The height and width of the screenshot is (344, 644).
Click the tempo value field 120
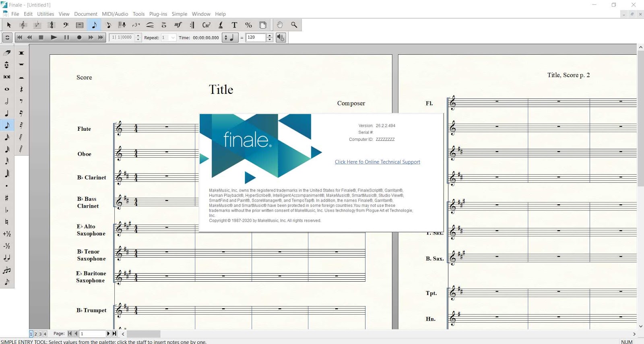coord(256,37)
